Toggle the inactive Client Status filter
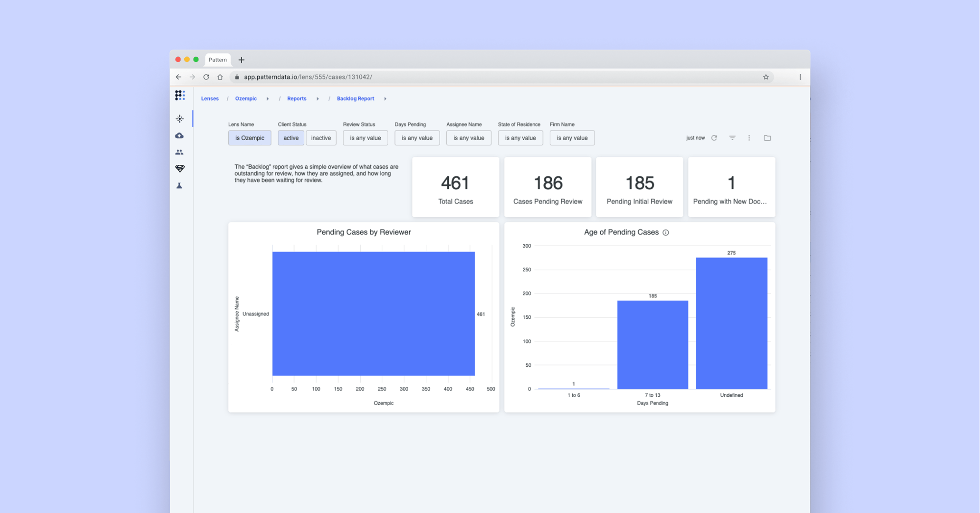980x513 pixels. pyautogui.click(x=321, y=138)
